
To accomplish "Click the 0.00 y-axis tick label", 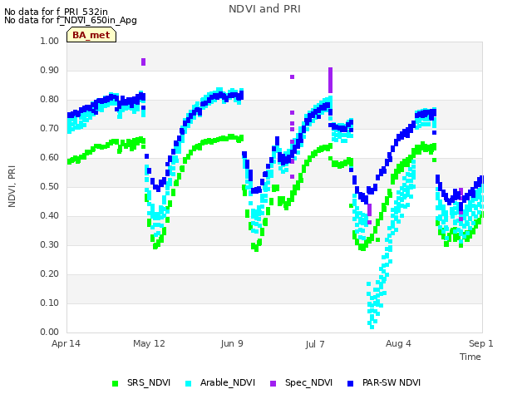I will (x=50, y=332).
